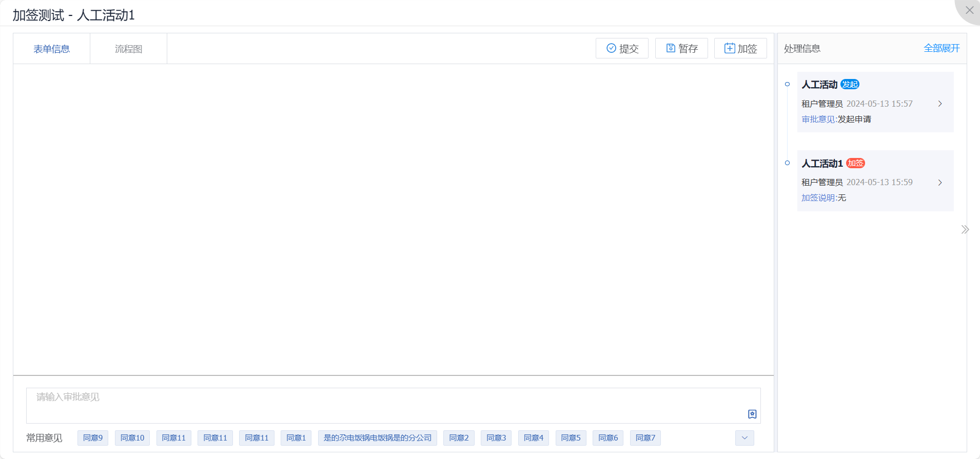Click the 提交 submit button
Screen dimensions: 980x459
pyautogui.click(x=622, y=48)
